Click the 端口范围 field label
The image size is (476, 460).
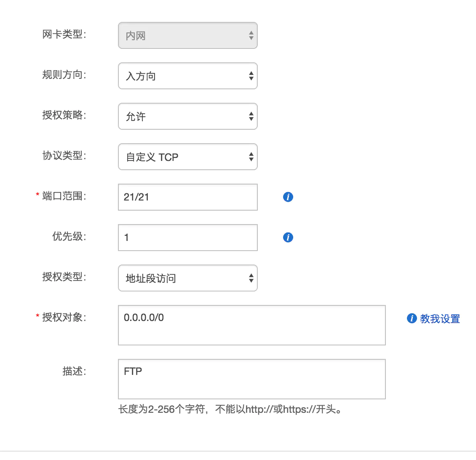coord(64,196)
